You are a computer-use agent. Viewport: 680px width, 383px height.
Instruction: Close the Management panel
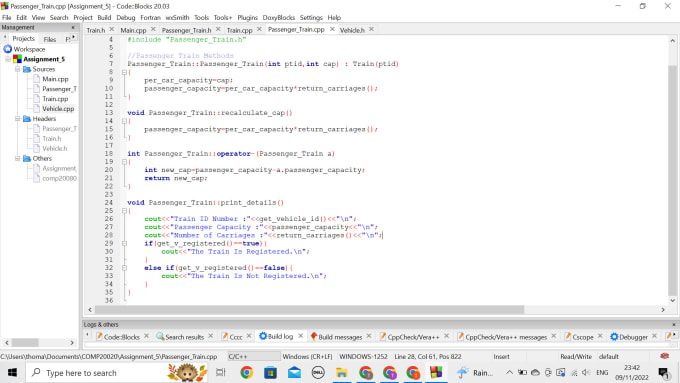(73, 27)
